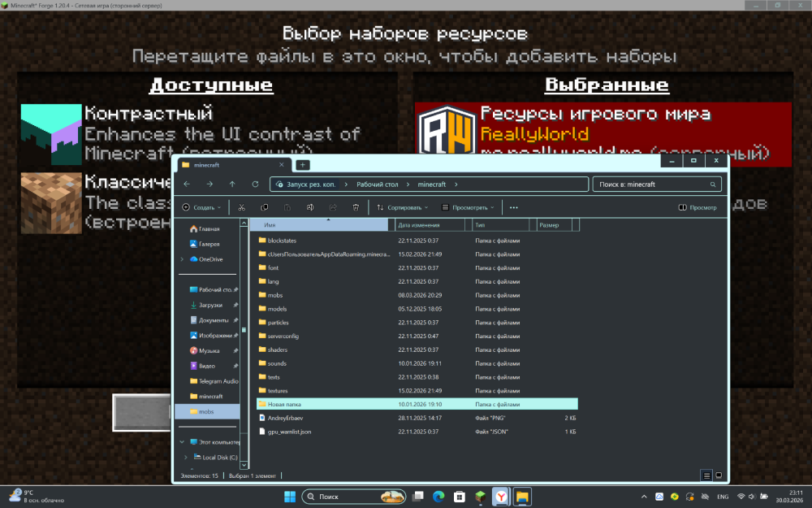
Task: Go back in File Explorer navigation
Action: click(x=187, y=184)
